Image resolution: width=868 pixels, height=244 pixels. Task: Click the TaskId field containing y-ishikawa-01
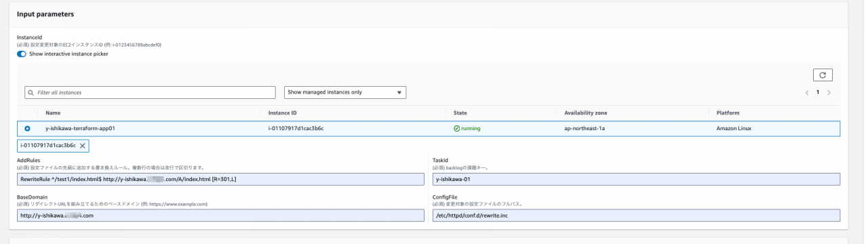point(636,179)
